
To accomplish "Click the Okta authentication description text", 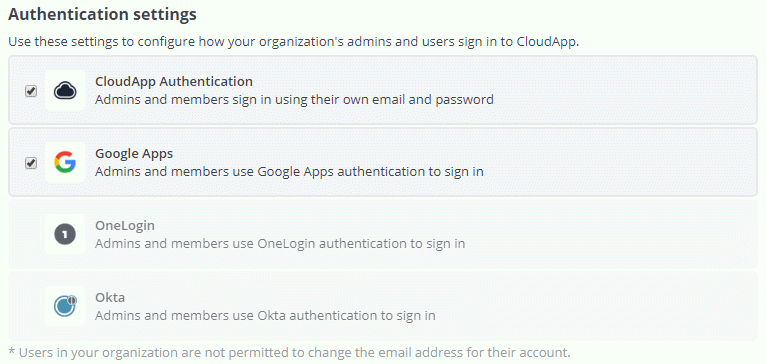I will pos(265,316).
